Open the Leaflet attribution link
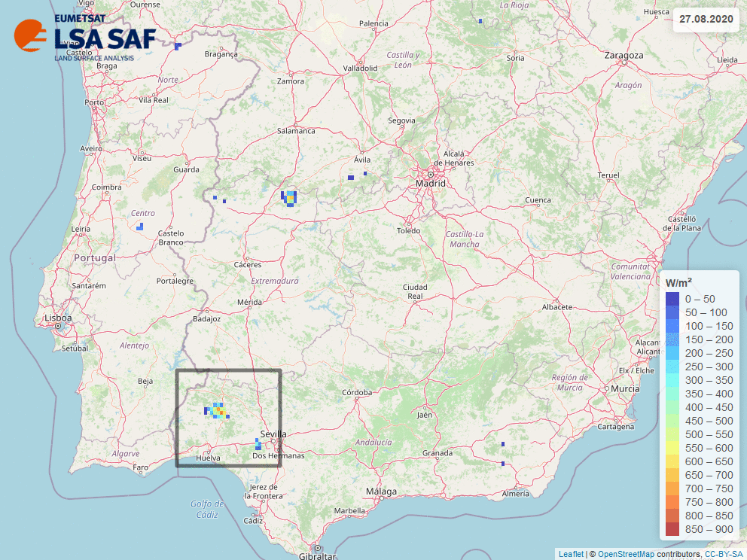Image resolution: width=747 pixels, height=560 pixels. (570, 554)
